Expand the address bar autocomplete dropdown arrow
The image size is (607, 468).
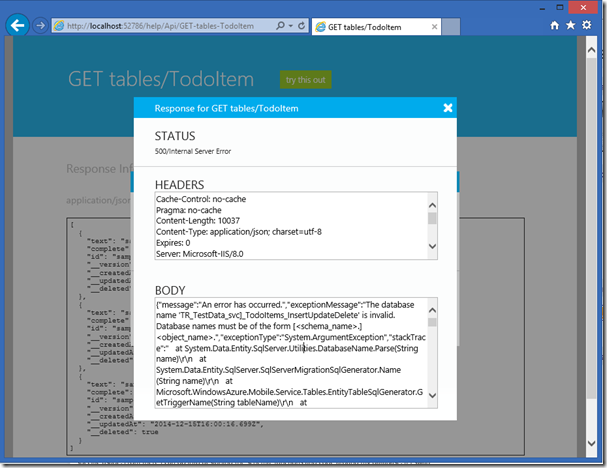pyautogui.click(x=289, y=26)
